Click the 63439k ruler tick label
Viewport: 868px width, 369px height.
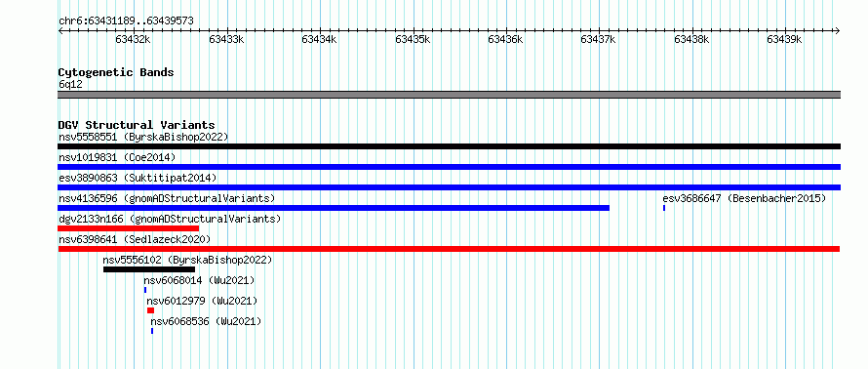coord(784,39)
